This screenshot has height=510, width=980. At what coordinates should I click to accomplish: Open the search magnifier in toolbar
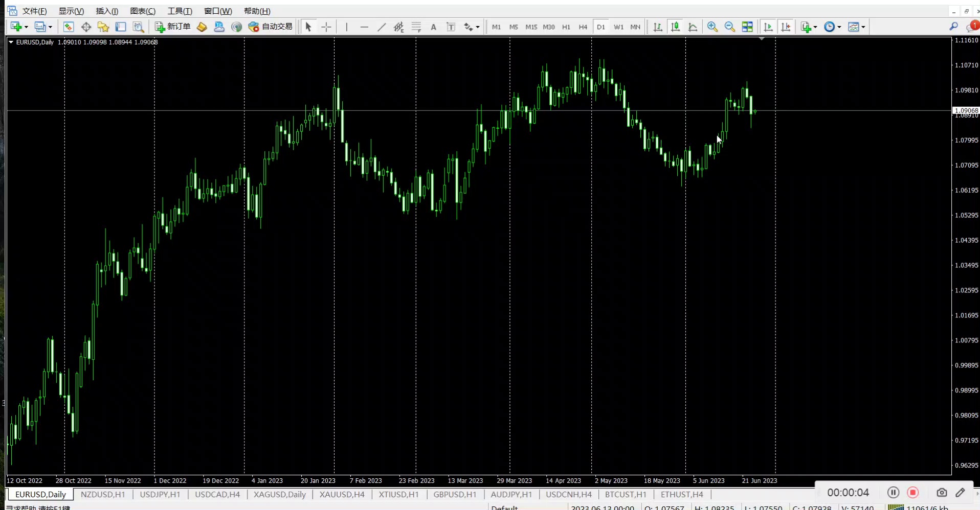[953, 27]
